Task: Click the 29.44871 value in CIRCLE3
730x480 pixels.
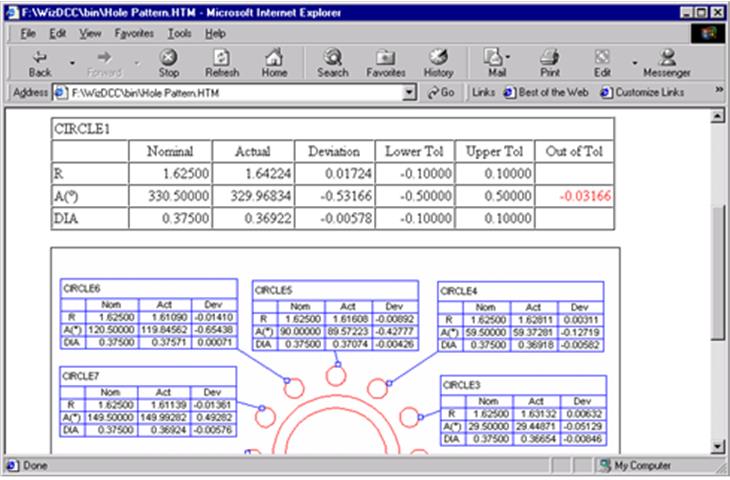Action: click(536, 426)
